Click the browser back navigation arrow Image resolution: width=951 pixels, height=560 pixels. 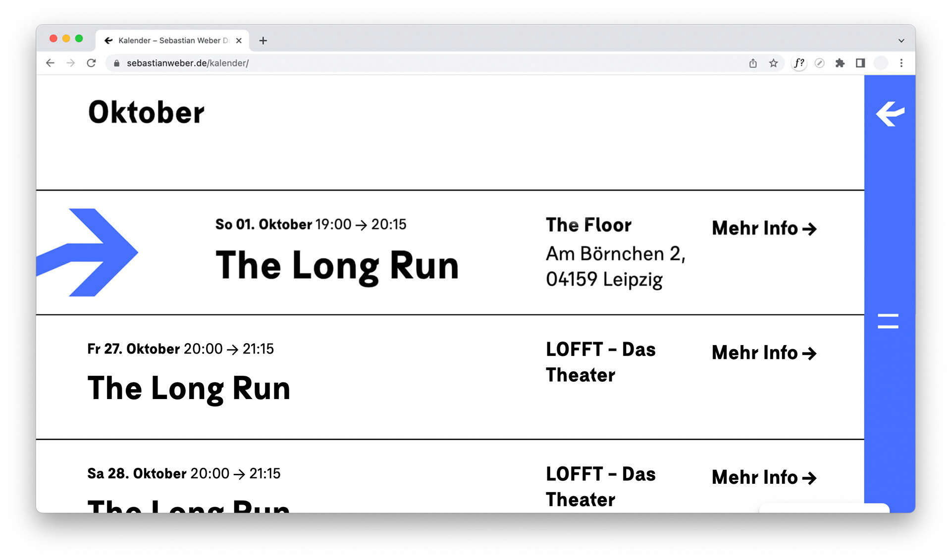pos(50,63)
